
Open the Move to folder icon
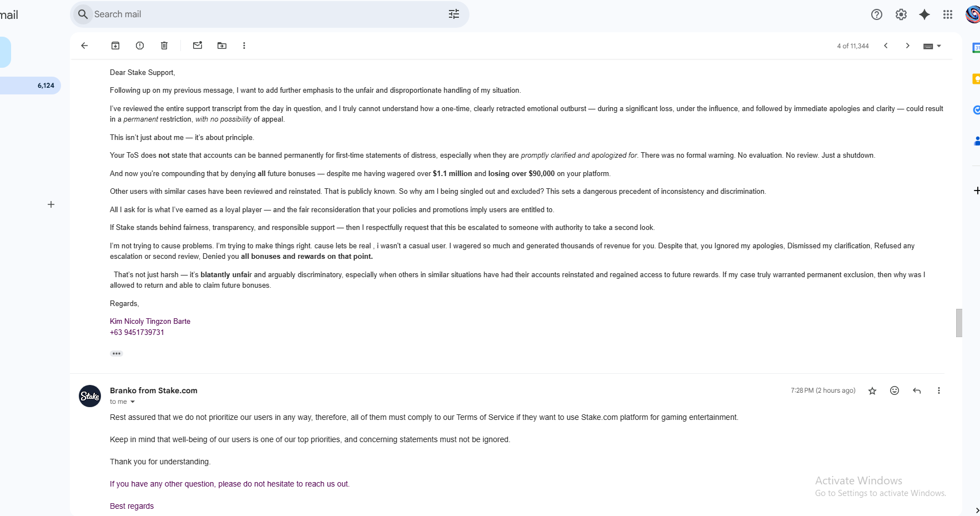[x=222, y=46]
